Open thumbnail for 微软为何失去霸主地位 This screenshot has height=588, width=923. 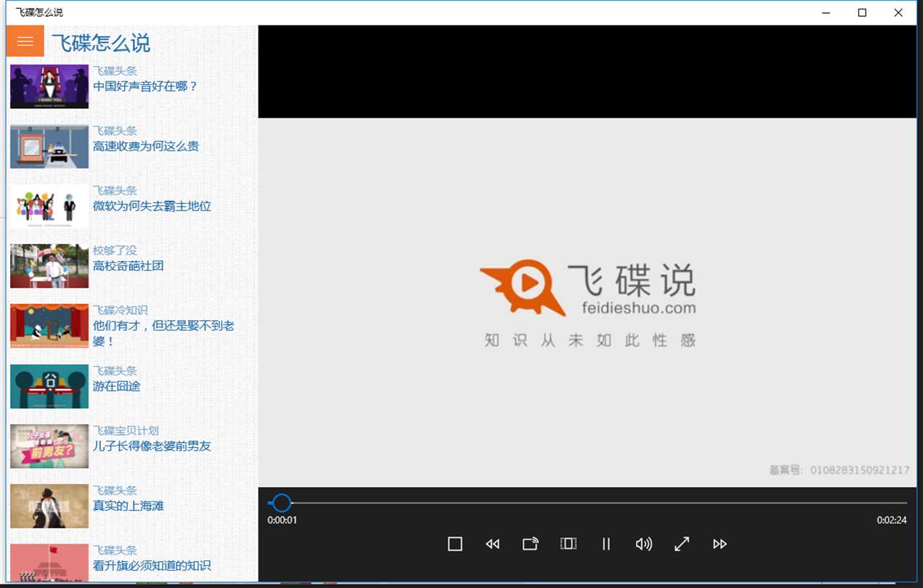point(49,206)
